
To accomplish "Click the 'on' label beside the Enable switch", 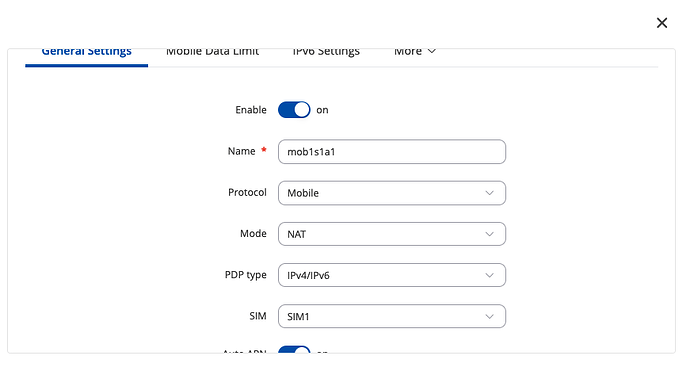I will tap(322, 110).
